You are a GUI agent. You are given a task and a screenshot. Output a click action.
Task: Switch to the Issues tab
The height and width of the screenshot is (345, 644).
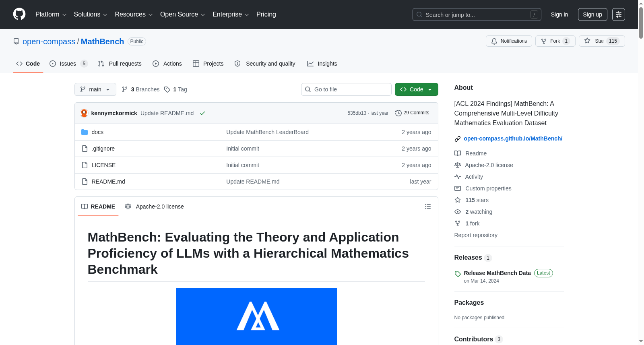[x=68, y=64]
